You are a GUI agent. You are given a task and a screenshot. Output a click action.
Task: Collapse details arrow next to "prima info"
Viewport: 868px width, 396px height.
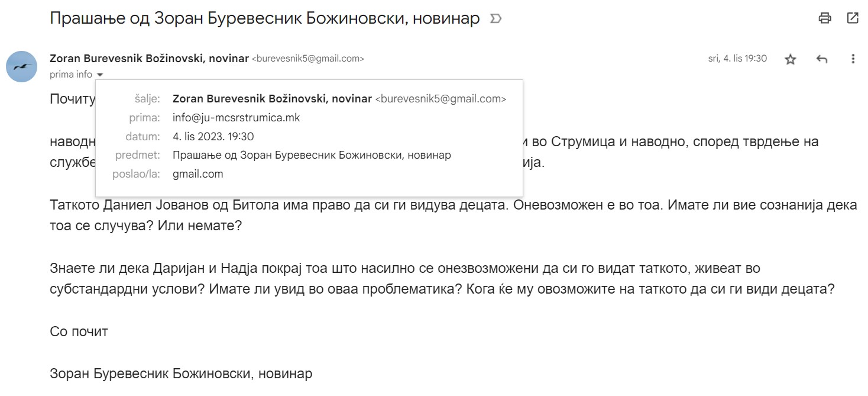[x=99, y=75]
